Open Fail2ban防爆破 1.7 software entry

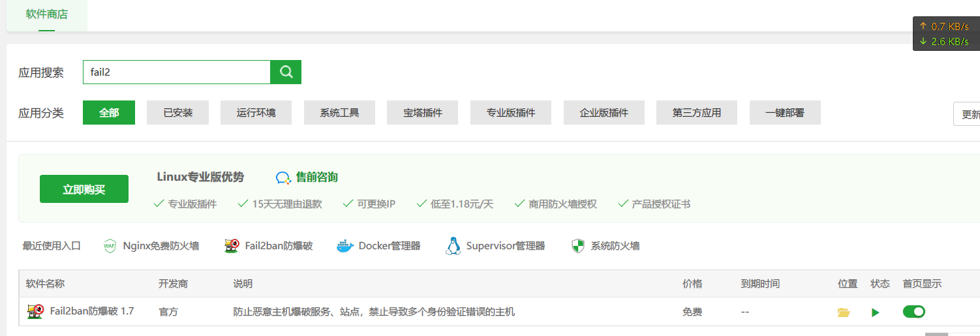91,312
